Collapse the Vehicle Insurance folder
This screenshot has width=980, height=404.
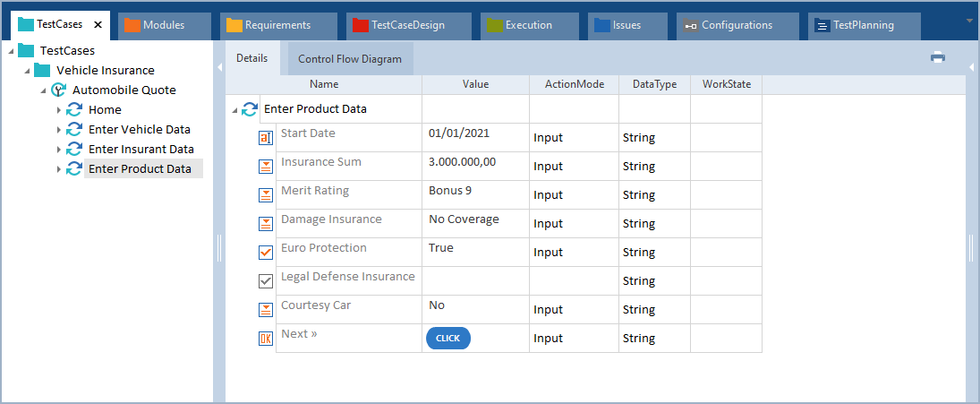pyautogui.click(x=27, y=71)
